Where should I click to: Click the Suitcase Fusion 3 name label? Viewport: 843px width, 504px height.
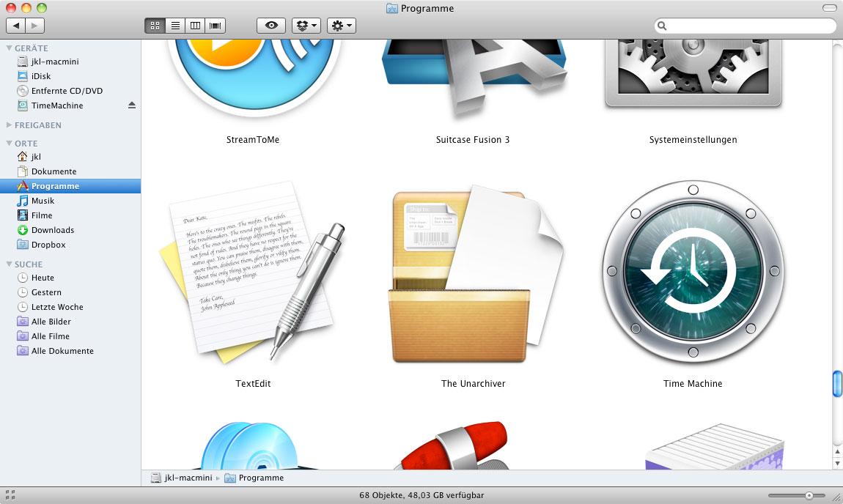pos(473,139)
